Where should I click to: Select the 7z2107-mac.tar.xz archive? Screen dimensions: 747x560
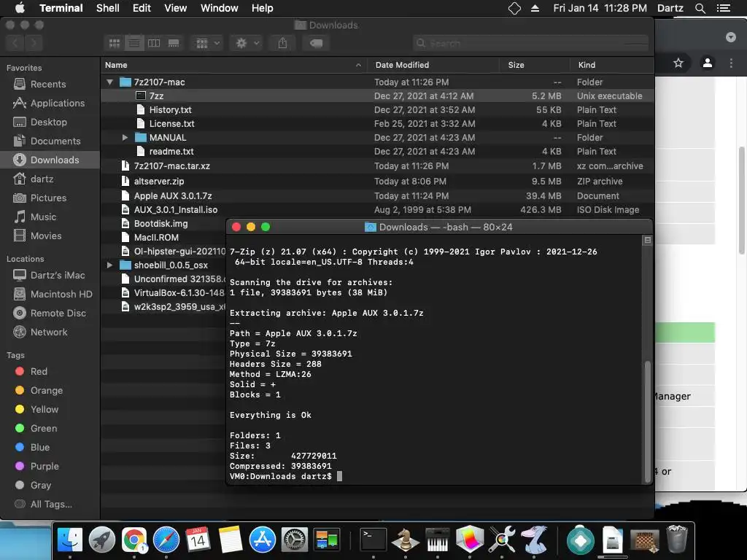(377, 166)
